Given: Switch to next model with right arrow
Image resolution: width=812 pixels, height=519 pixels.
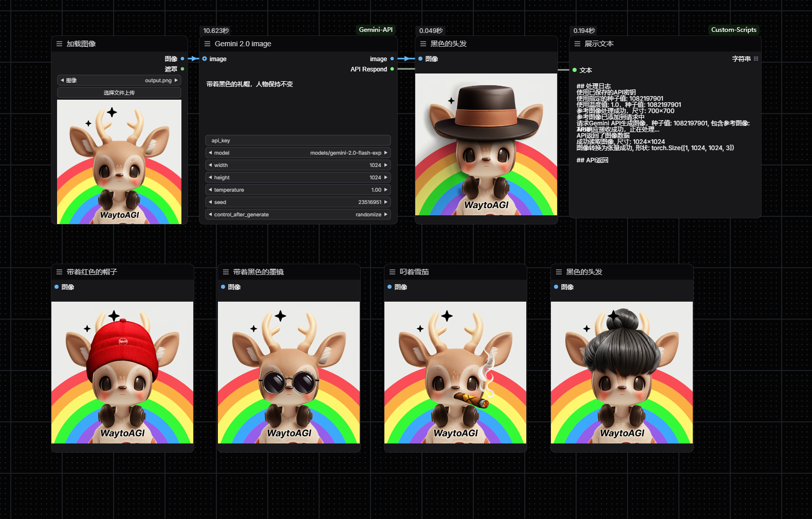Looking at the screenshot, I should (x=386, y=153).
